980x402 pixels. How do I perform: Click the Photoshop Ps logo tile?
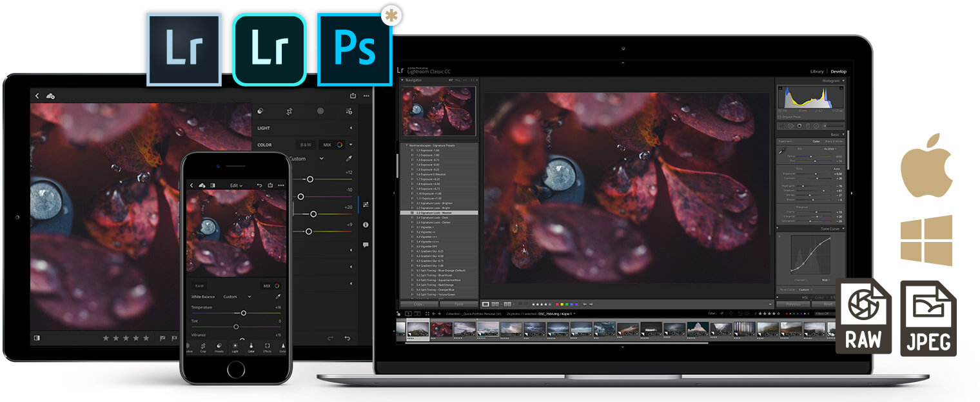click(355, 50)
